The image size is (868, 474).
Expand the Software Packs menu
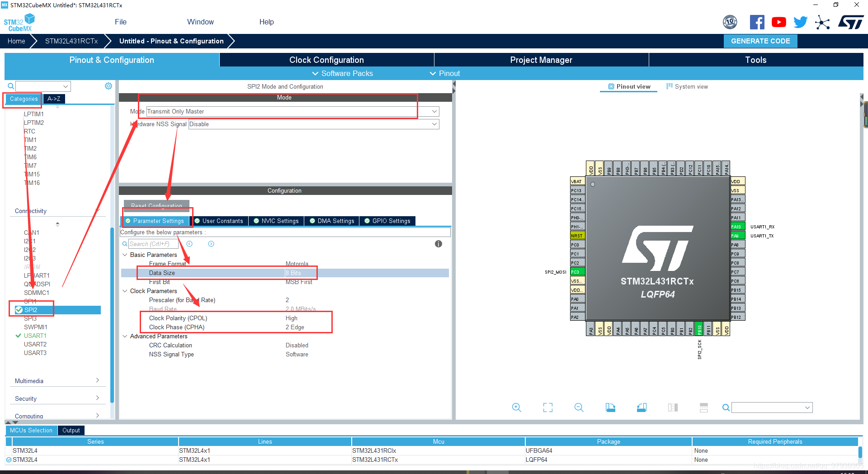click(342, 73)
